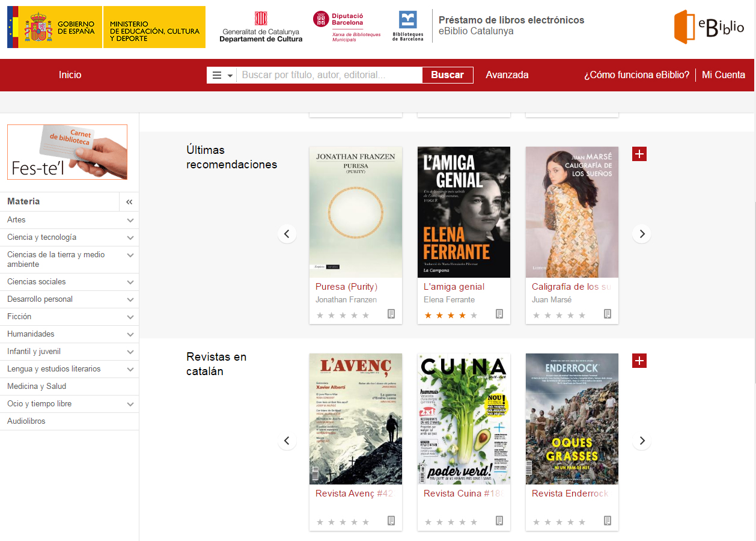Viewport: 756px width, 541px height.
Task: Click the previous arrow in Revistas en catalán carousel
Action: tap(287, 441)
